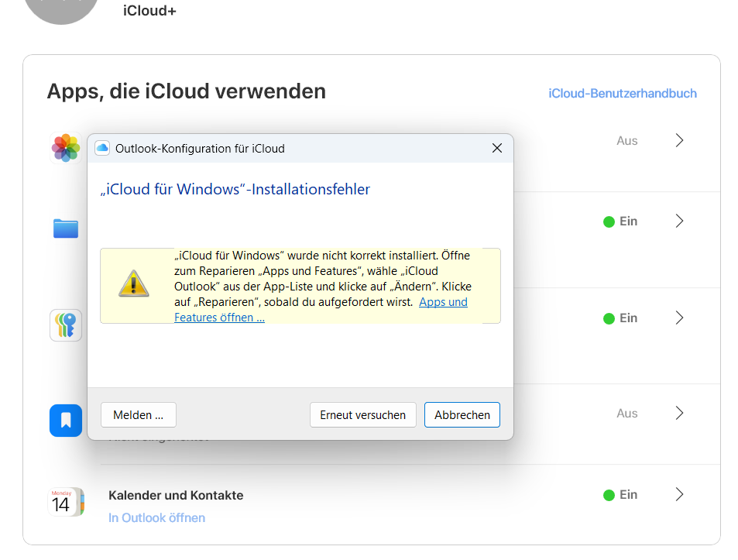The image size is (738, 560).
Task: Expand the Photos row chevron
Action: click(679, 140)
